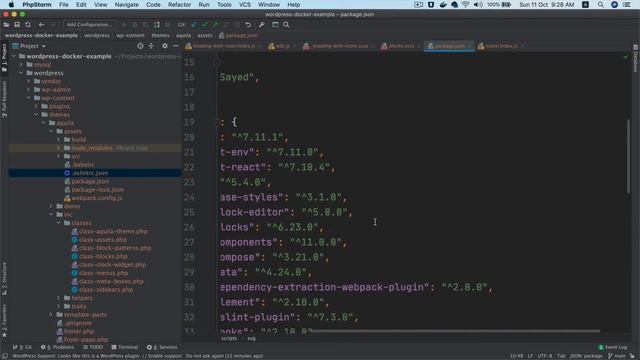Expand the node_modules folder
The height and width of the screenshot is (360, 640).
(58, 148)
